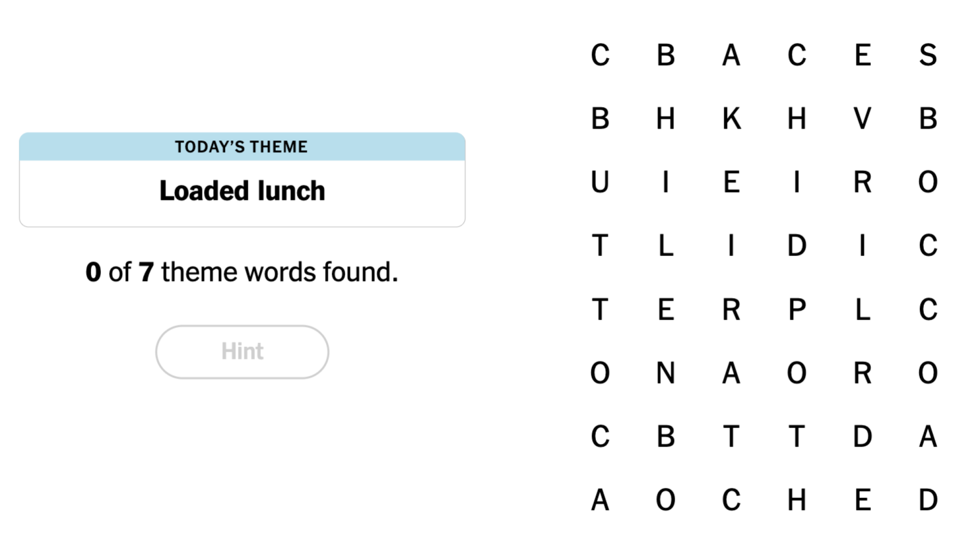This screenshot has width=978, height=560.
Task: Click the bold 0 in the progress text
Action: (93, 272)
